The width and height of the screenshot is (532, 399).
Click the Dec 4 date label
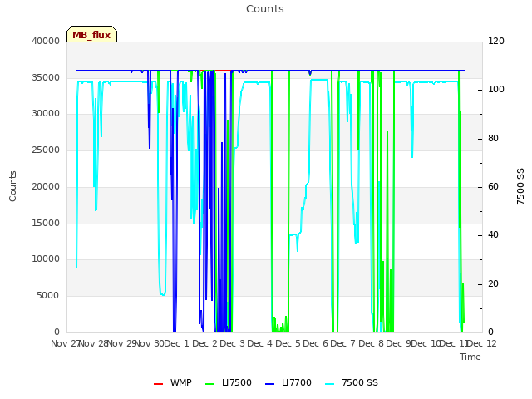click(x=260, y=343)
